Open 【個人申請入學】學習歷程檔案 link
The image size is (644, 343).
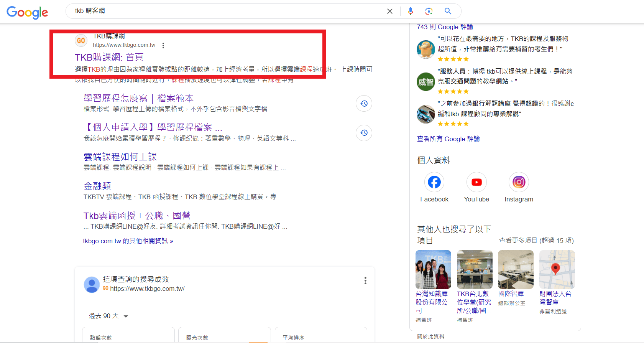(x=153, y=127)
